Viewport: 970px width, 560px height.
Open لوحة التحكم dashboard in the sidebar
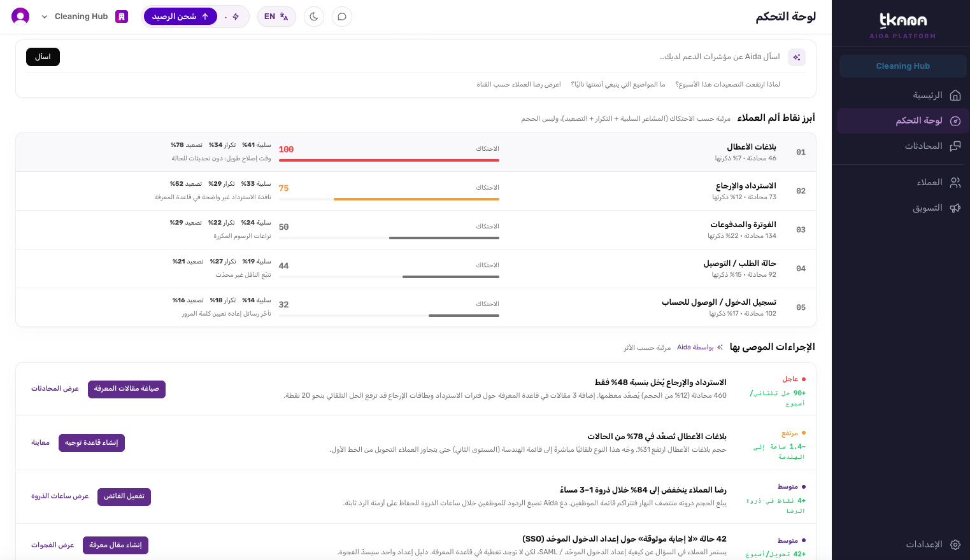pos(902,121)
